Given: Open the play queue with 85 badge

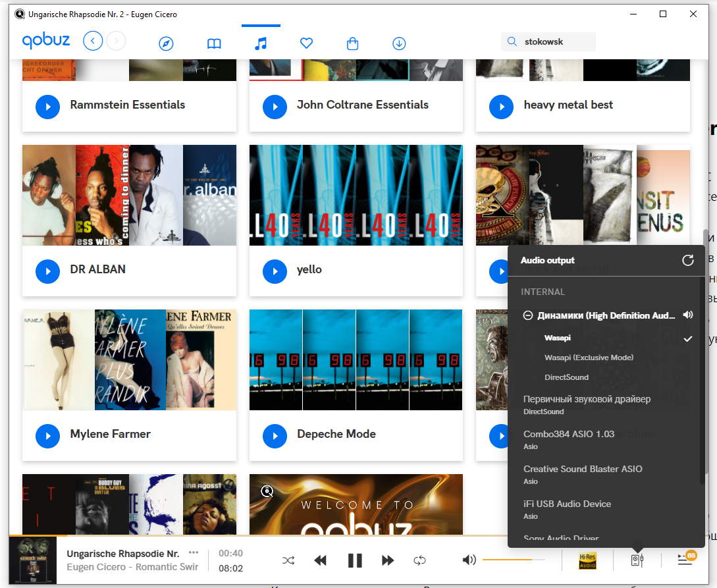Looking at the screenshot, I should pyautogui.click(x=686, y=559).
